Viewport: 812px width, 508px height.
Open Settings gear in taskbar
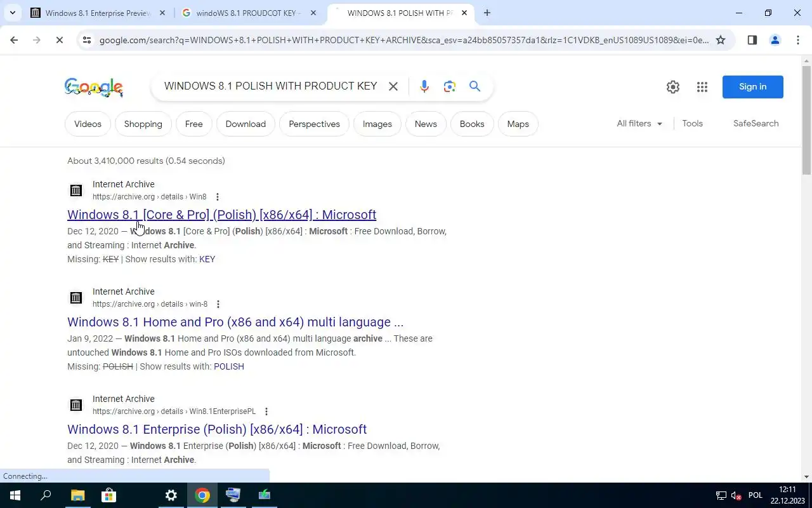(x=171, y=495)
